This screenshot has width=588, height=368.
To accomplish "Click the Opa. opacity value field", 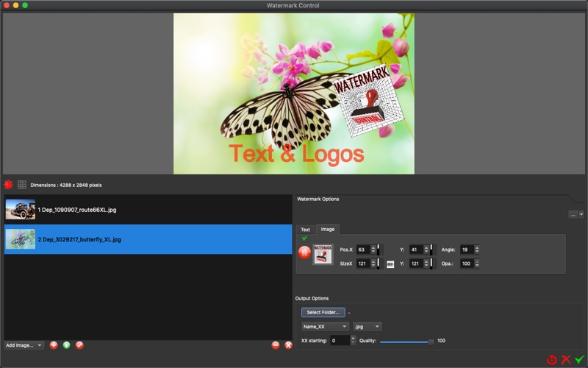I will [x=467, y=263].
